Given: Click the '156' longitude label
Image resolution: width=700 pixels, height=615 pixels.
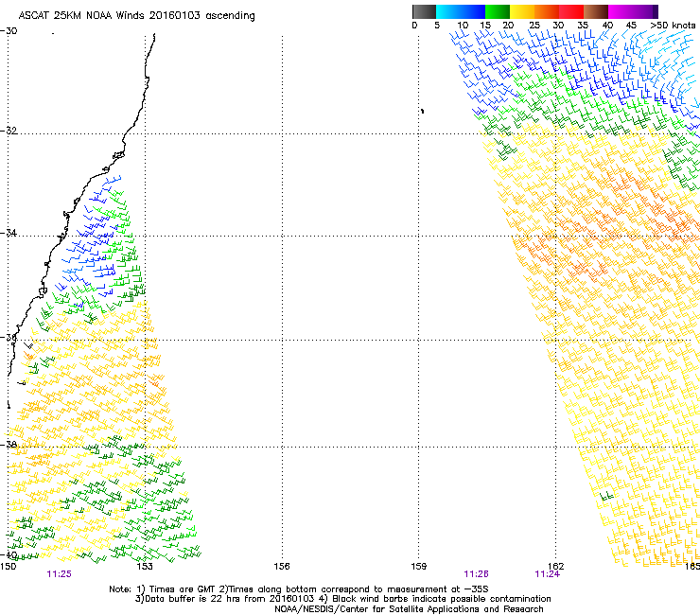Looking at the screenshot, I should 282,567.
